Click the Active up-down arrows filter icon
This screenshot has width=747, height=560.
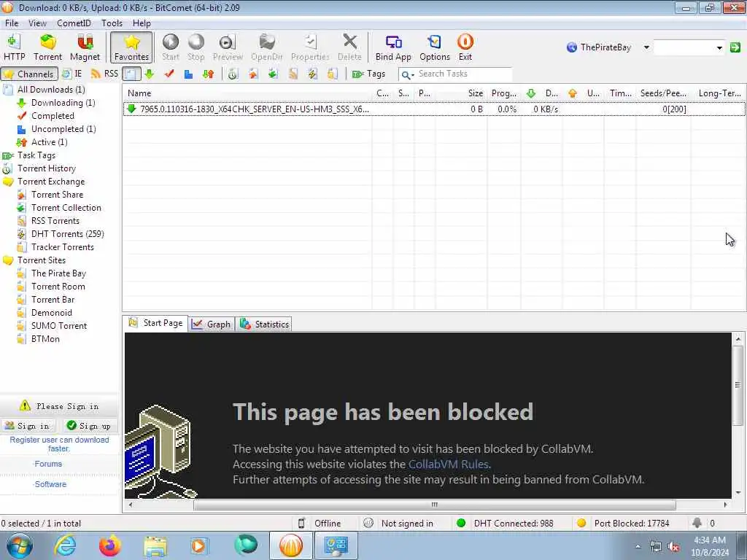pos(208,74)
